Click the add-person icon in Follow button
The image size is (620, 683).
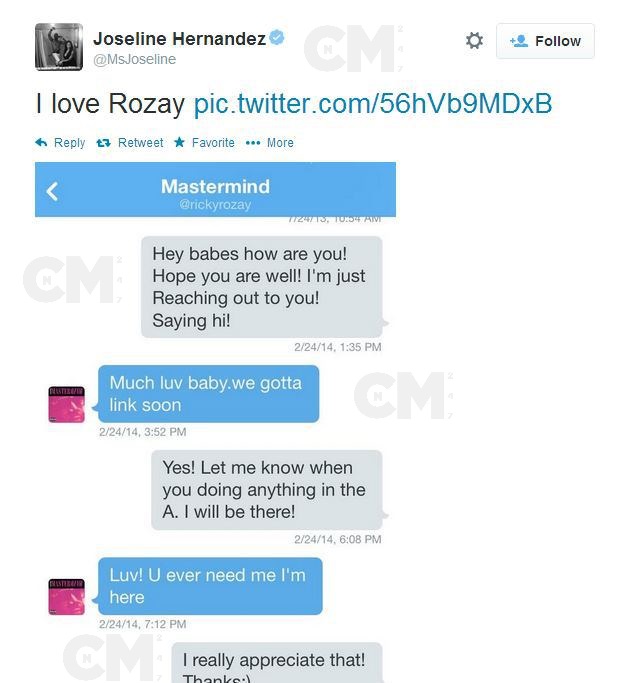click(519, 41)
